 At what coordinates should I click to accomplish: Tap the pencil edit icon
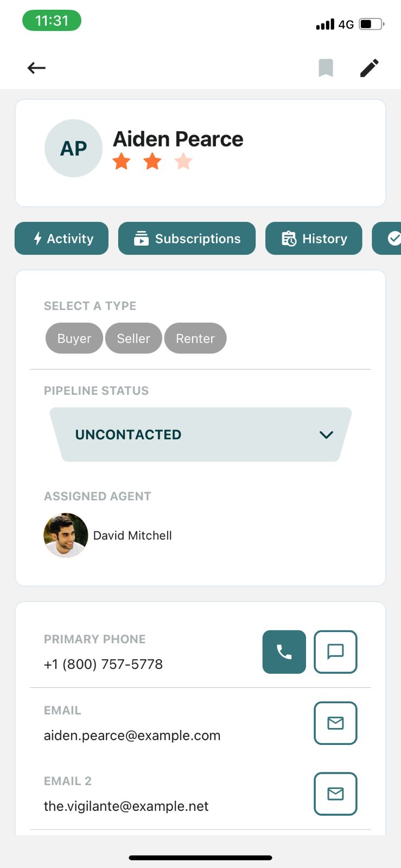point(370,68)
